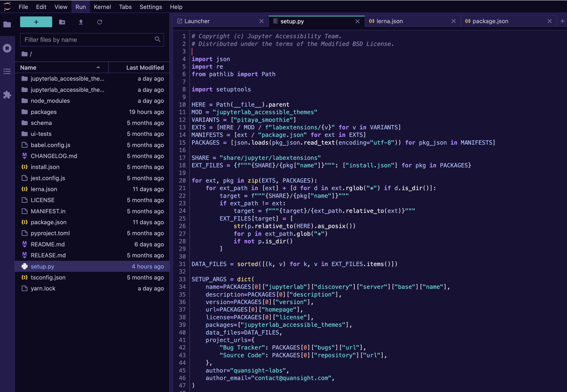Click the Launcher tab icon
This screenshot has width=567, height=392.
180,21
